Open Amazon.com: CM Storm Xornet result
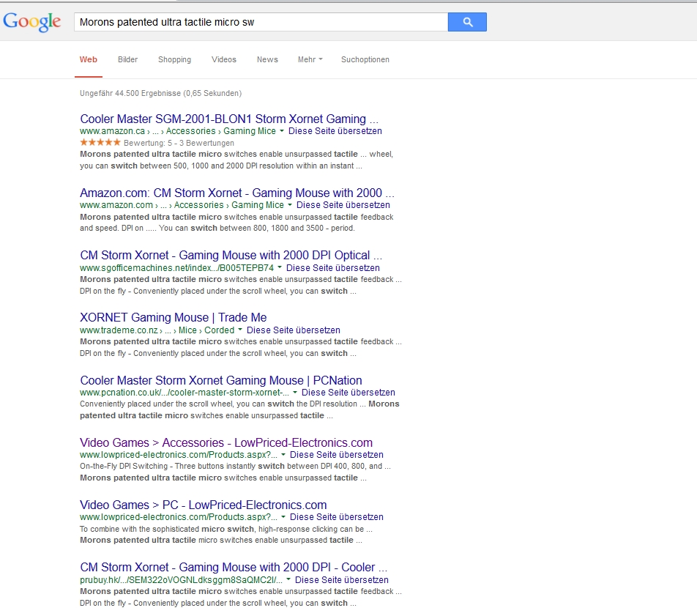 click(237, 193)
